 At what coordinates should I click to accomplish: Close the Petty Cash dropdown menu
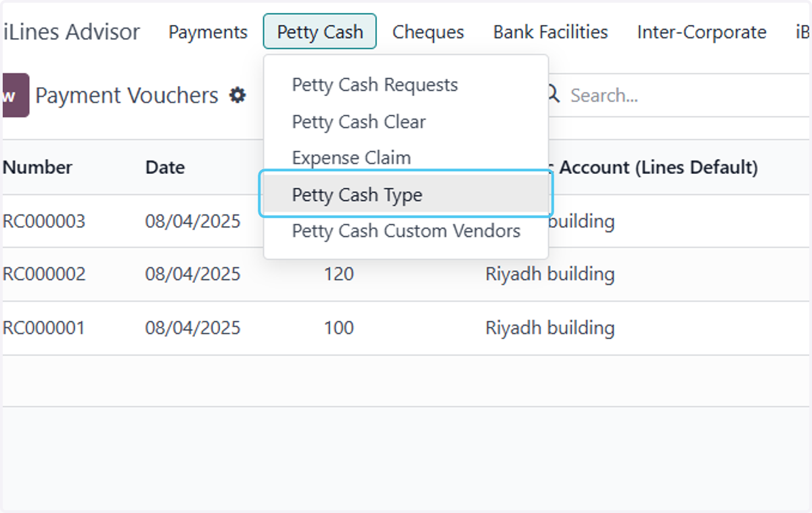[x=320, y=32]
